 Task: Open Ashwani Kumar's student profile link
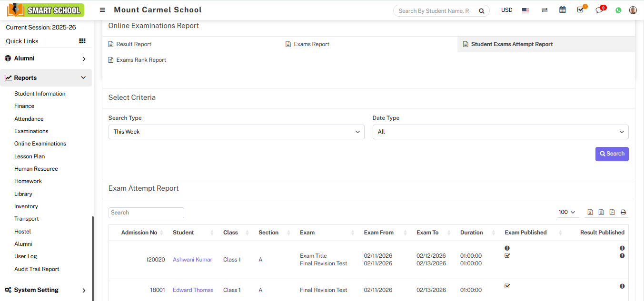click(192, 259)
